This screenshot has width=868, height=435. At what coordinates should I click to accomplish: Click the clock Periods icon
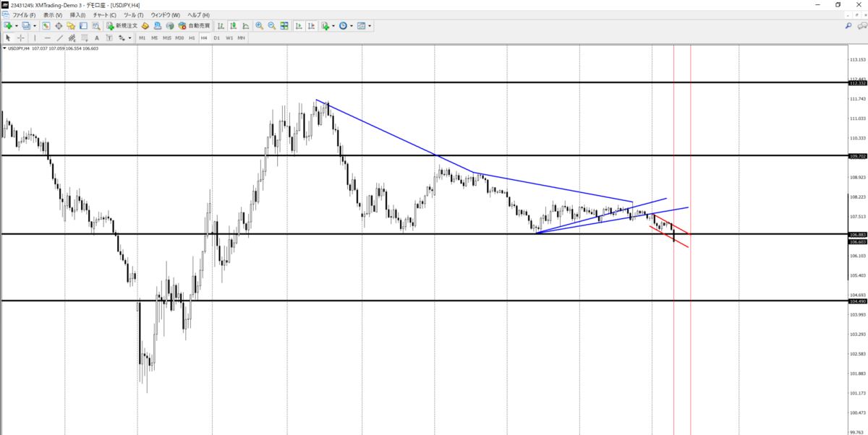(x=344, y=25)
